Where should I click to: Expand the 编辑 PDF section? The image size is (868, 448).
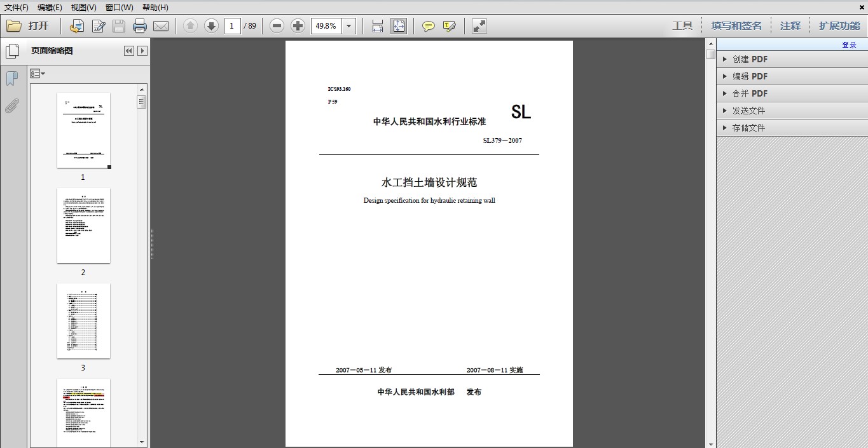(x=792, y=76)
